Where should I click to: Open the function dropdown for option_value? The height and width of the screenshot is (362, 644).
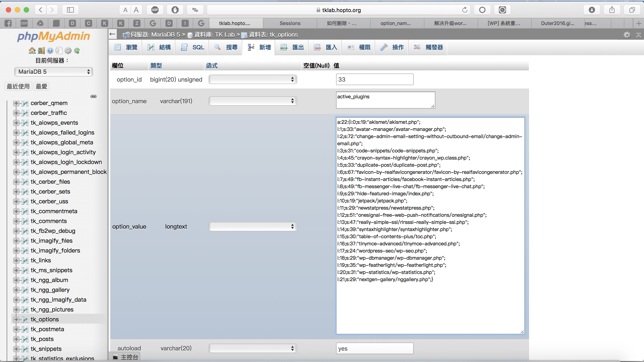(x=253, y=227)
